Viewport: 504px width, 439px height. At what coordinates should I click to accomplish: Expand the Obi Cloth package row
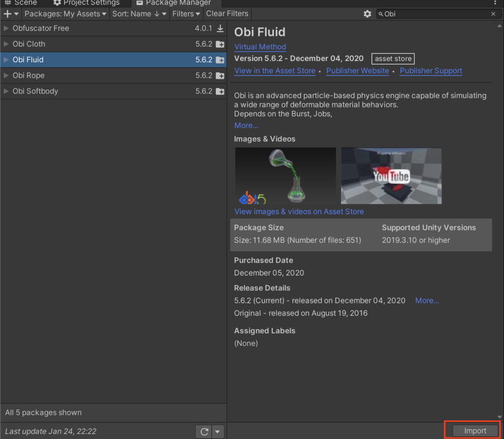click(x=6, y=44)
